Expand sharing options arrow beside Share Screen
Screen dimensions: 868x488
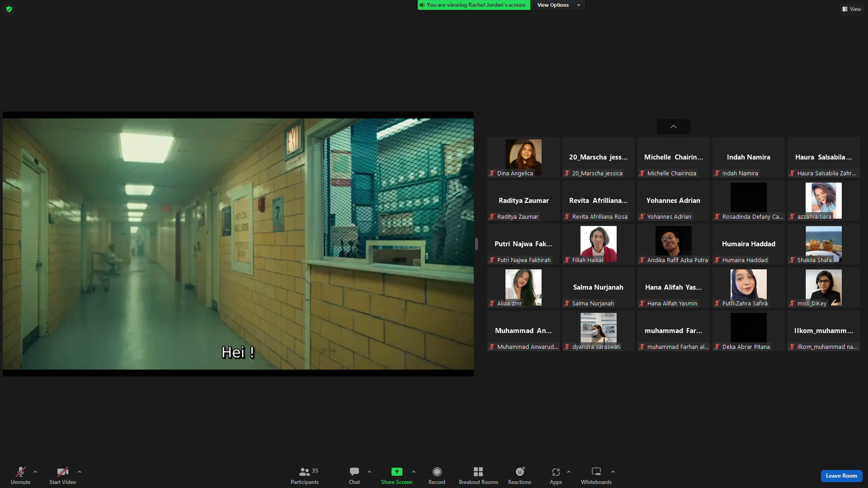(x=414, y=472)
